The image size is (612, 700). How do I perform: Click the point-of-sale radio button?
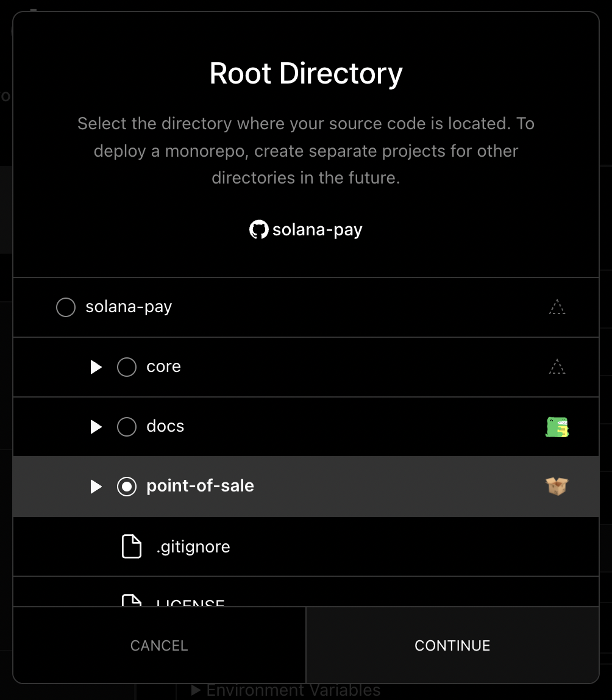click(x=127, y=487)
